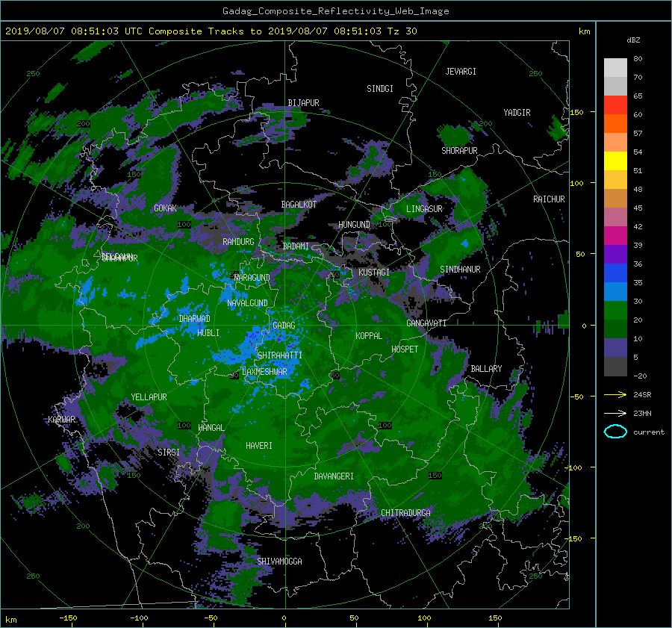
Task: Click the -150 tick on the bottom km axis
Action: [x=68, y=618]
